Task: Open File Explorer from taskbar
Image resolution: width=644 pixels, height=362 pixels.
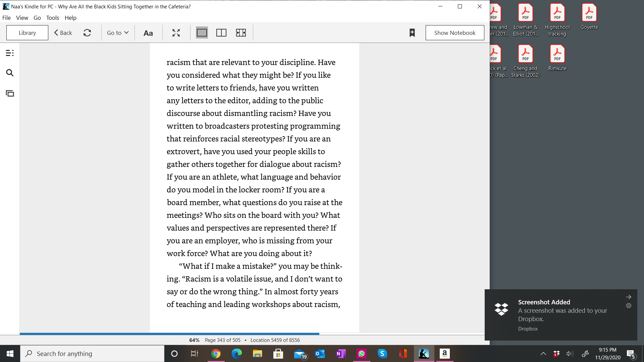Action: pos(257,354)
